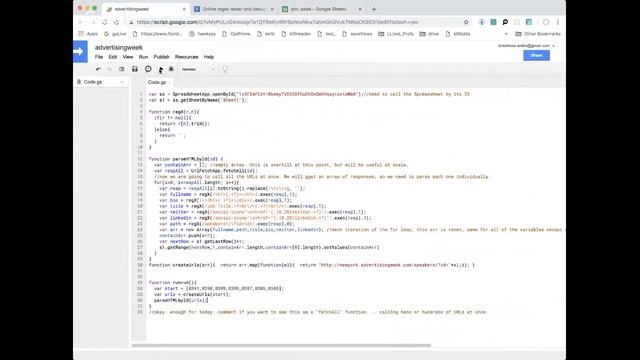Bookmark this page with the star icon
The height and width of the screenshot is (360, 640).
point(466,22)
